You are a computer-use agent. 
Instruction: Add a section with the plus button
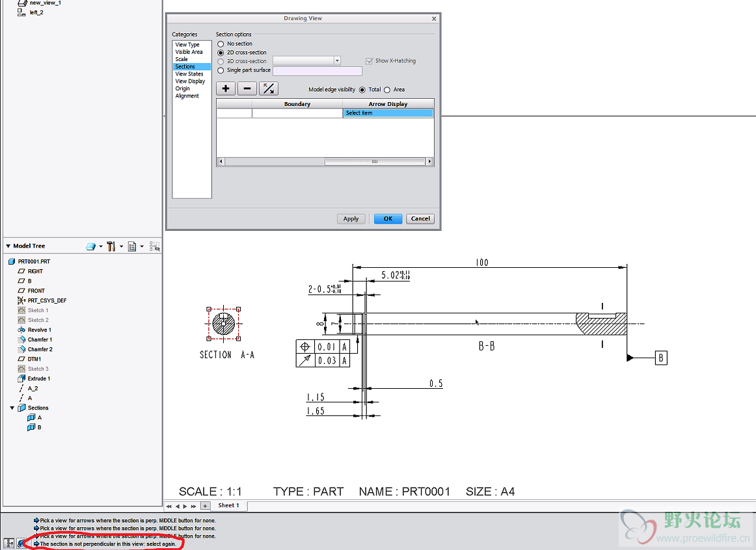(226, 88)
